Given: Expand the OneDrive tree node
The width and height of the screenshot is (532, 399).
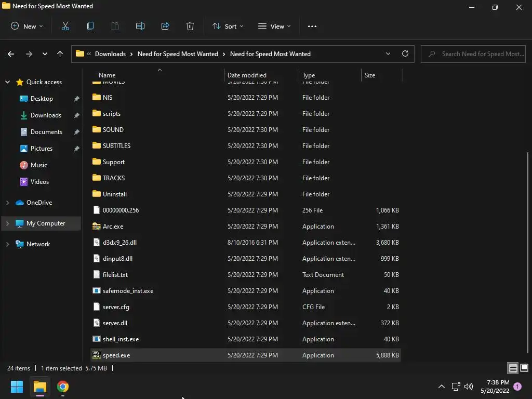Looking at the screenshot, I should (7, 203).
